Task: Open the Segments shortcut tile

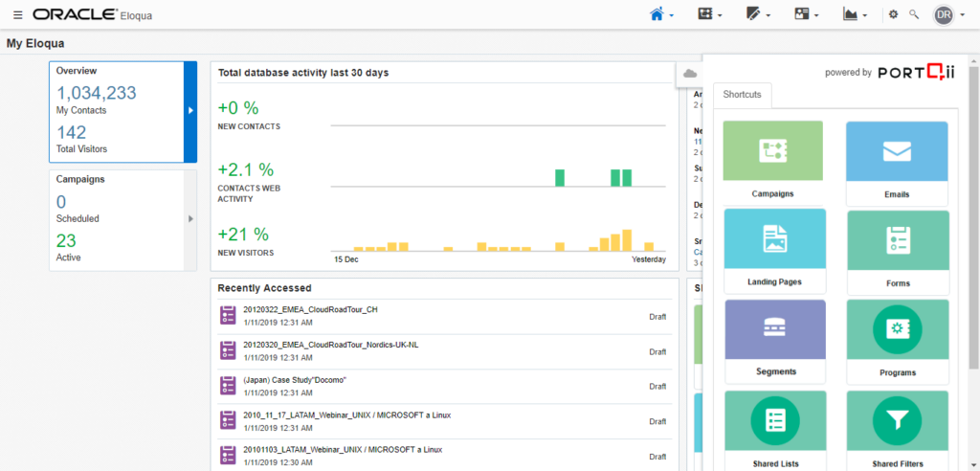Action: pyautogui.click(x=775, y=342)
